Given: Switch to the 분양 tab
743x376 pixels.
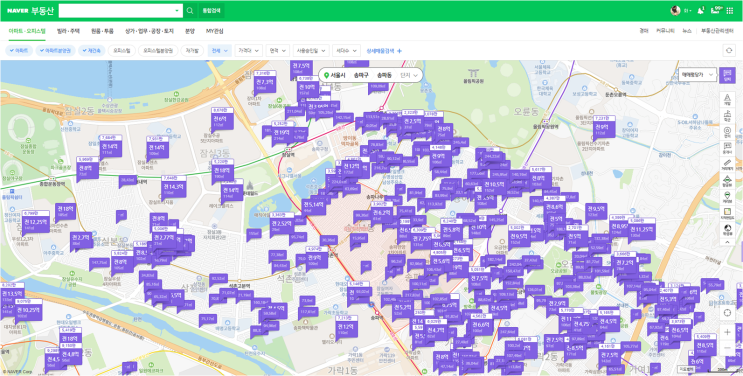Looking at the screenshot, I should pos(190,31).
